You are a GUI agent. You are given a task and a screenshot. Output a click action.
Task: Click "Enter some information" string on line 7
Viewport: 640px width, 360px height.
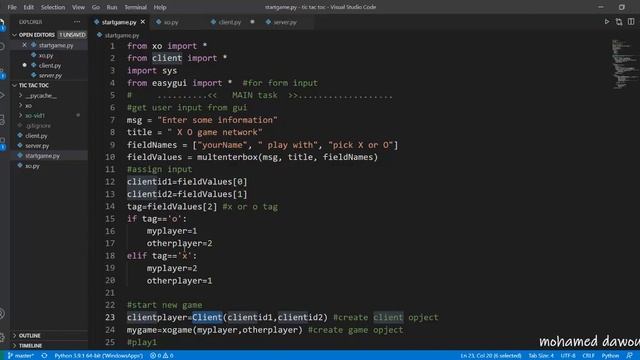pyautogui.click(x=217, y=120)
